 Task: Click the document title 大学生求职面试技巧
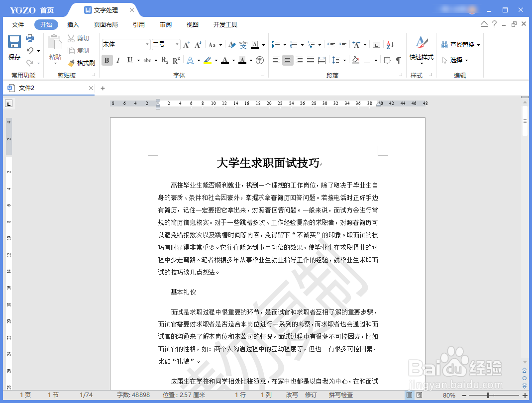click(268, 163)
